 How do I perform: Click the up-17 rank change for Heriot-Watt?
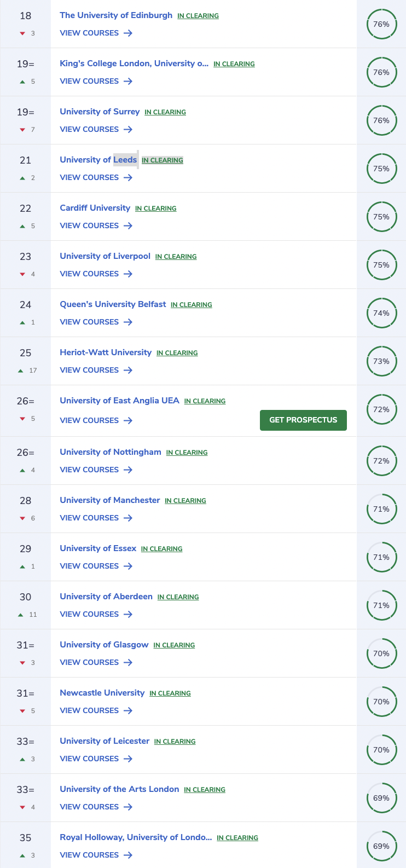coord(27,371)
